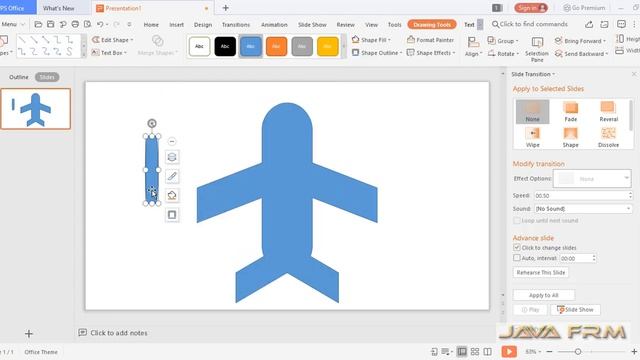Toggle Click to change slides checkbox
This screenshot has width=640, height=360.
click(x=517, y=247)
